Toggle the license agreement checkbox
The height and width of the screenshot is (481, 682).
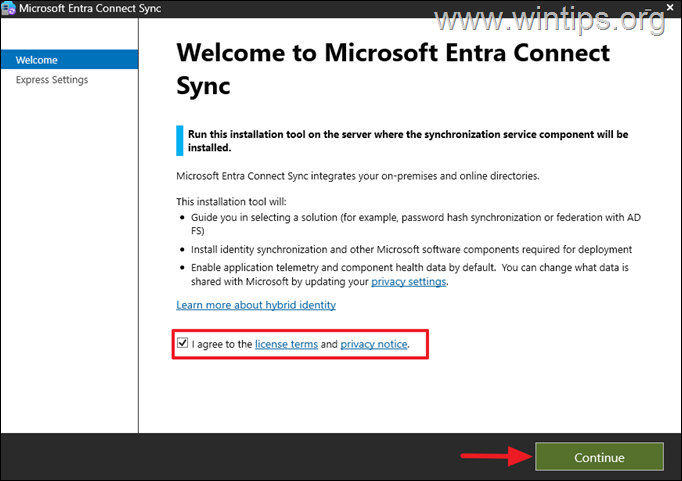pos(183,343)
